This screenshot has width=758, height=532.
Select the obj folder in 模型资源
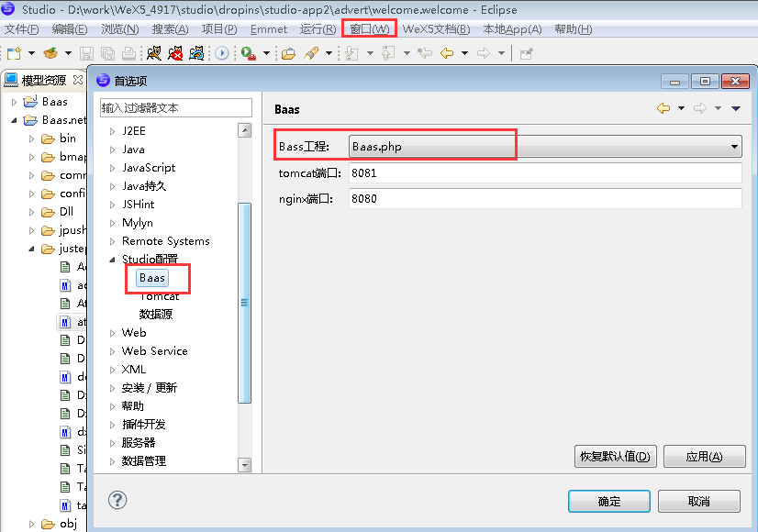click(68, 524)
